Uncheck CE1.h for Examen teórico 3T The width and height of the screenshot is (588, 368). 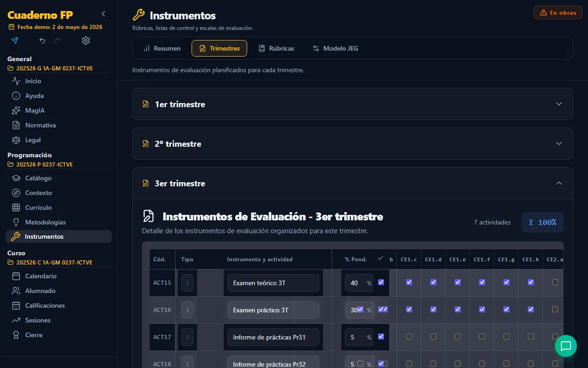[531, 282]
